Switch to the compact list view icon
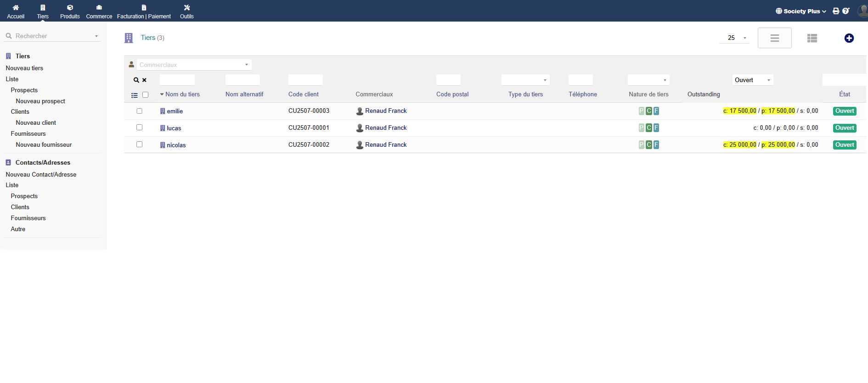Viewport: 868px width, 383px height. (x=774, y=38)
